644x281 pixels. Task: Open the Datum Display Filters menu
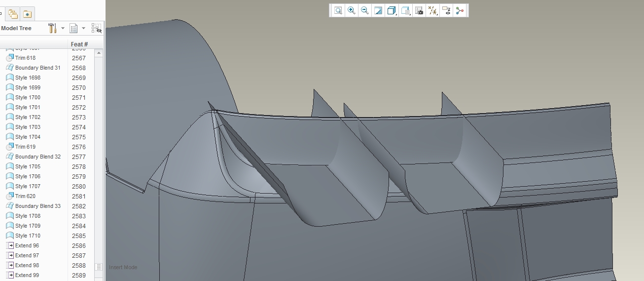(x=433, y=10)
